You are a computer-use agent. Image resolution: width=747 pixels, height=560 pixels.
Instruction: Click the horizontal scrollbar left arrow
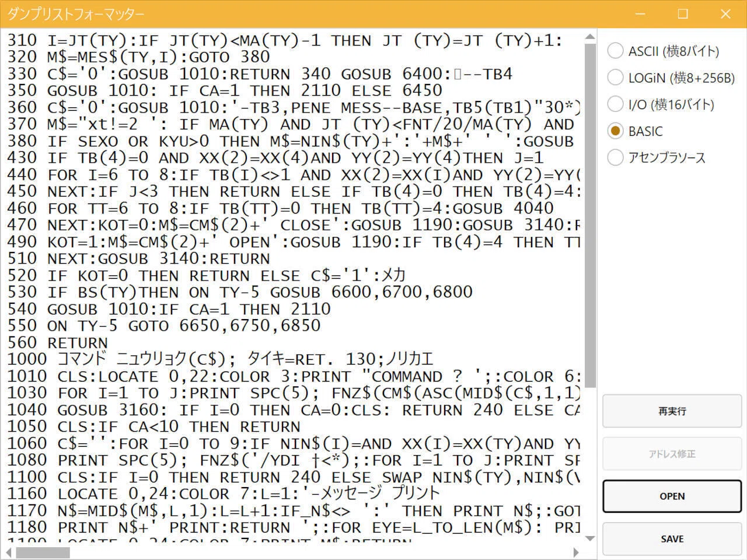click(x=8, y=552)
